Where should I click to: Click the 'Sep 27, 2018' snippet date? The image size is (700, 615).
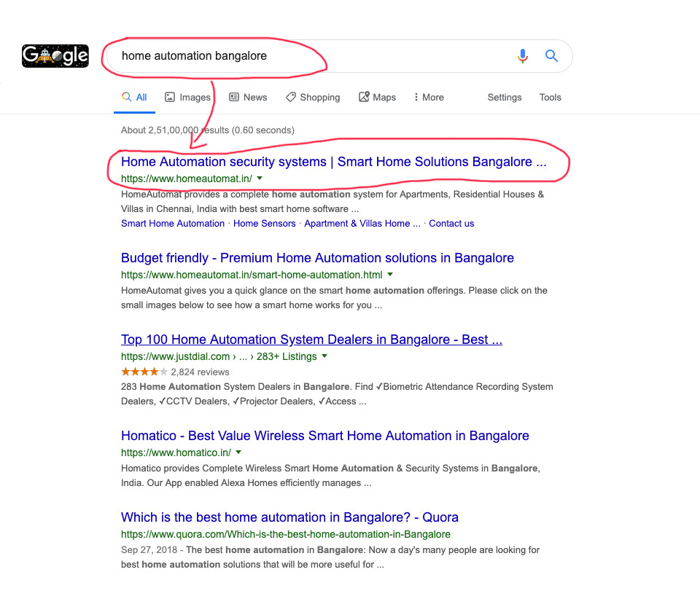click(149, 550)
